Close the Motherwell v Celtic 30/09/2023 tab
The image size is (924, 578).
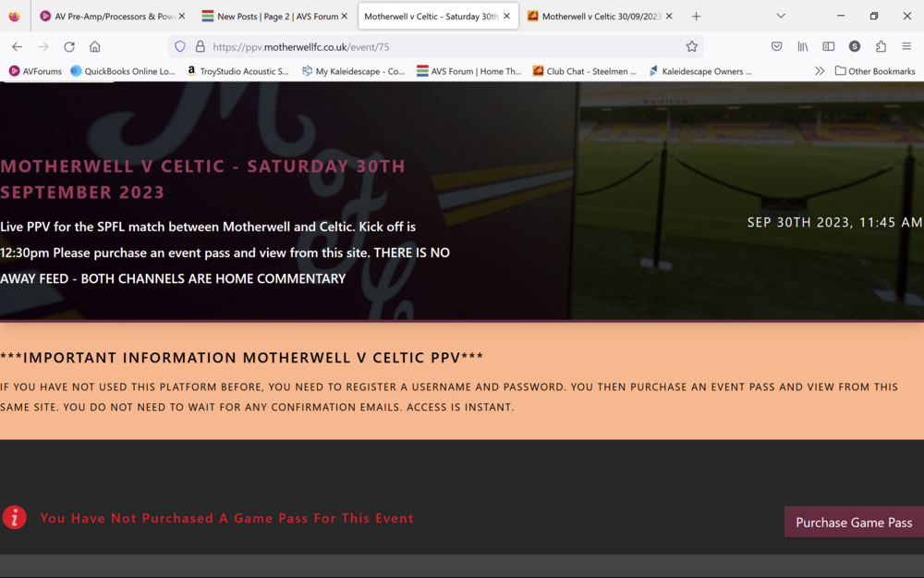point(669,17)
